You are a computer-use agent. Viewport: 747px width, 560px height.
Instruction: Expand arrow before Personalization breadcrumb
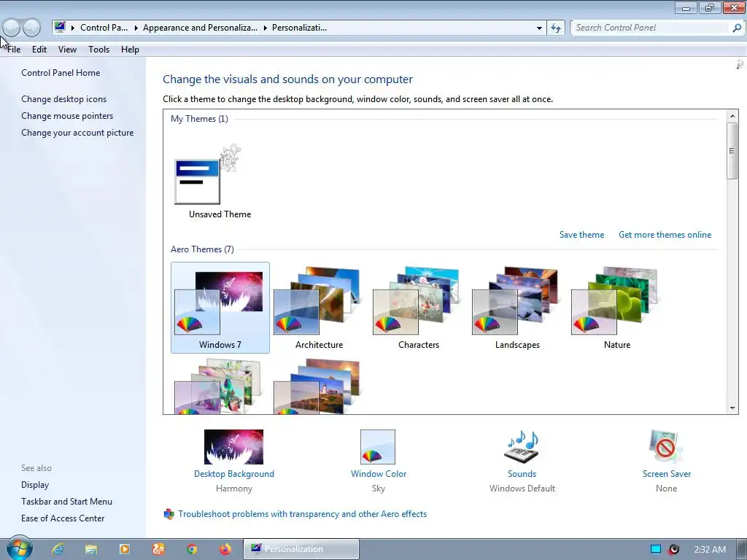coord(266,28)
